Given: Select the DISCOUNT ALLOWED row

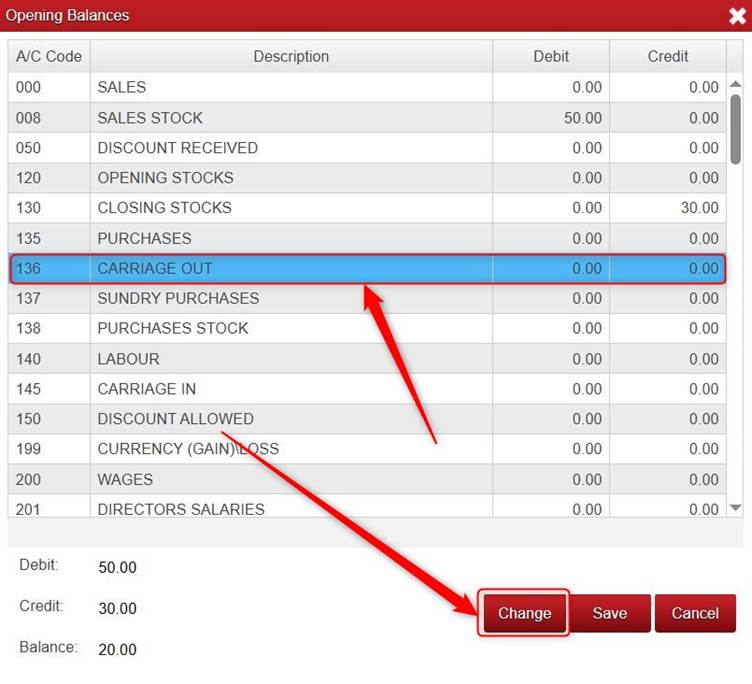Looking at the screenshot, I should 367,419.
